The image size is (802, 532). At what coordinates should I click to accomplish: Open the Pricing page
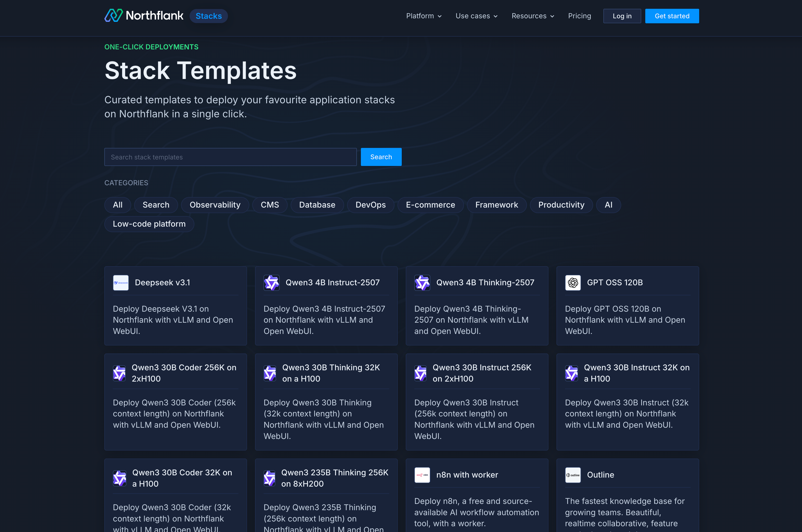(x=579, y=16)
